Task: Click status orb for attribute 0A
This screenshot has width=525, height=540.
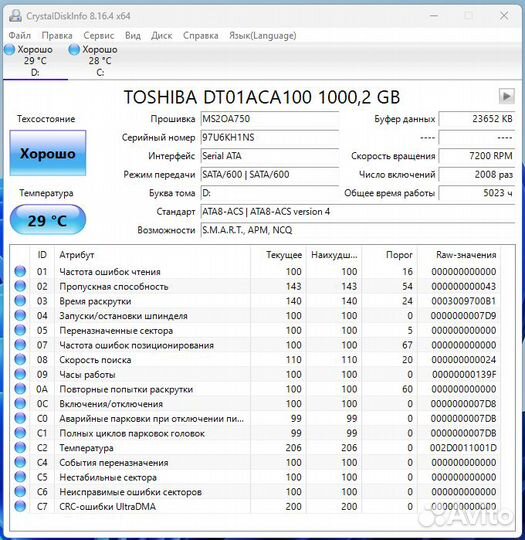Action: (x=20, y=389)
